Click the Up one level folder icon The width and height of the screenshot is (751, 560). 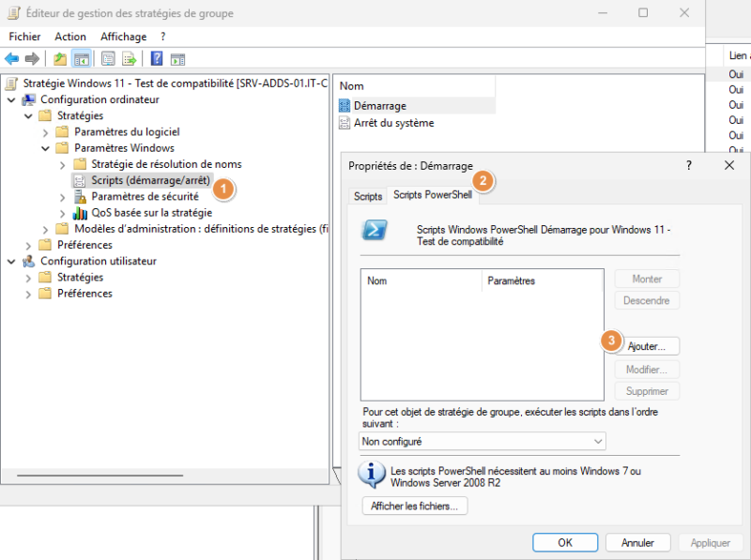point(60,59)
